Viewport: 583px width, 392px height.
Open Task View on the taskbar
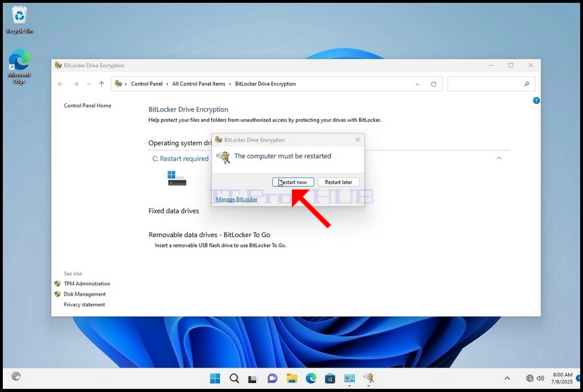[x=253, y=378]
